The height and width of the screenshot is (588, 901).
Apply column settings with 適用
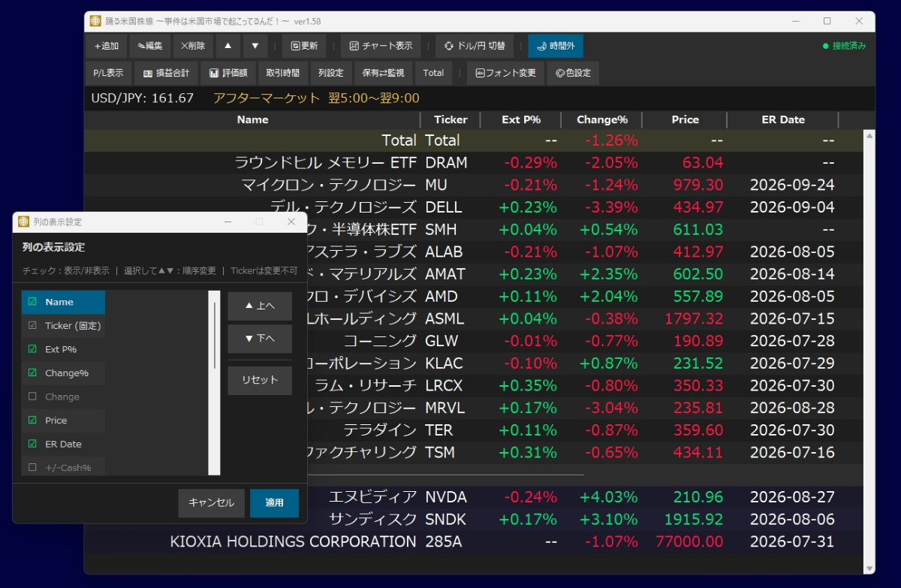point(274,502)
